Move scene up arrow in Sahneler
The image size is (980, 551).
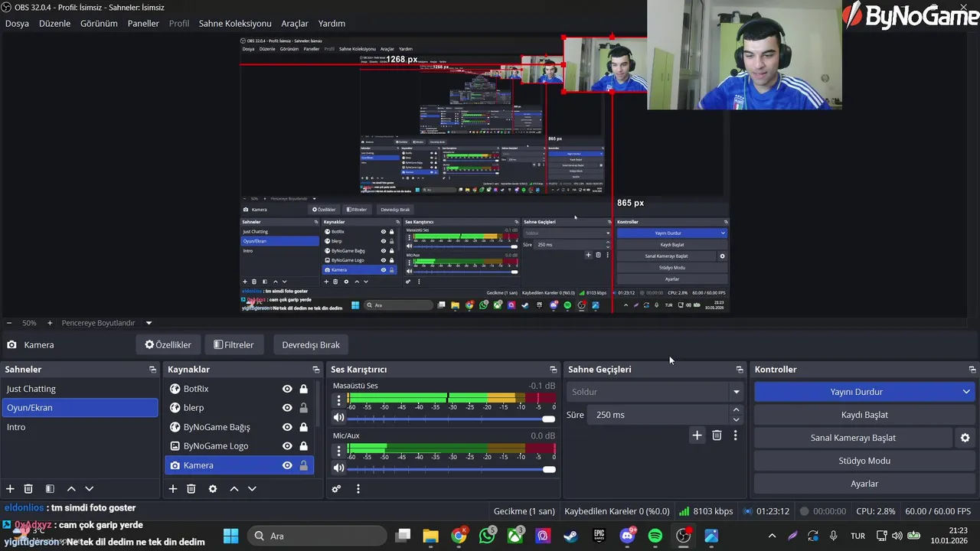click(x=71, y=488)
